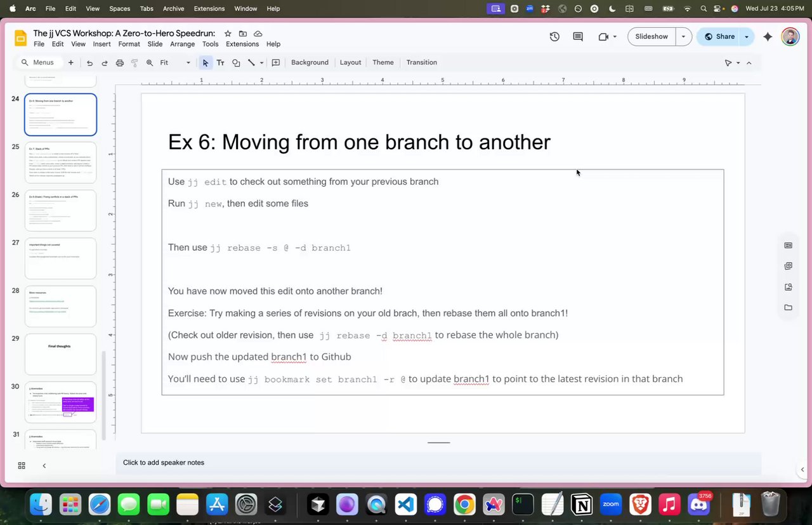Screen dimensions: 812x525
Task: Open the comments icon
Action: 578,37
